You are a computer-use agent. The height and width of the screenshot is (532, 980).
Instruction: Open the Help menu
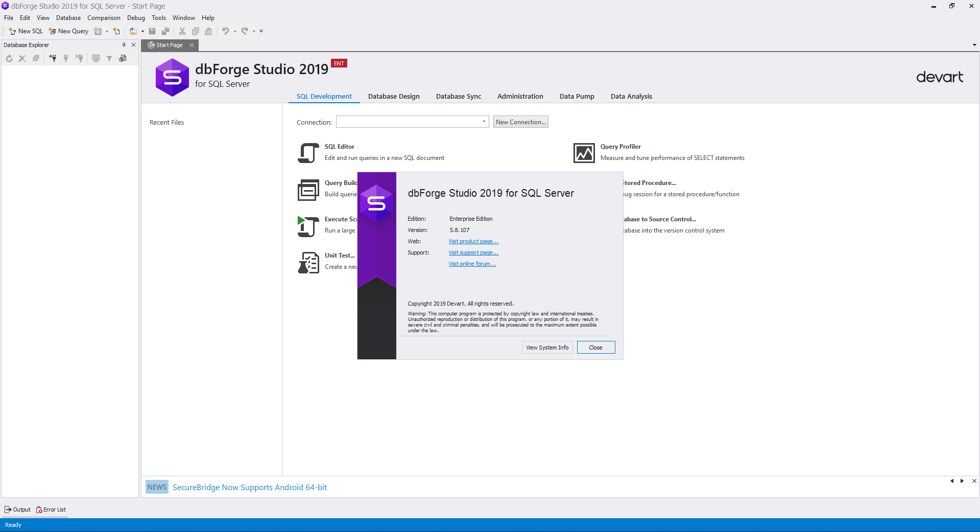(x=208, y=18)
